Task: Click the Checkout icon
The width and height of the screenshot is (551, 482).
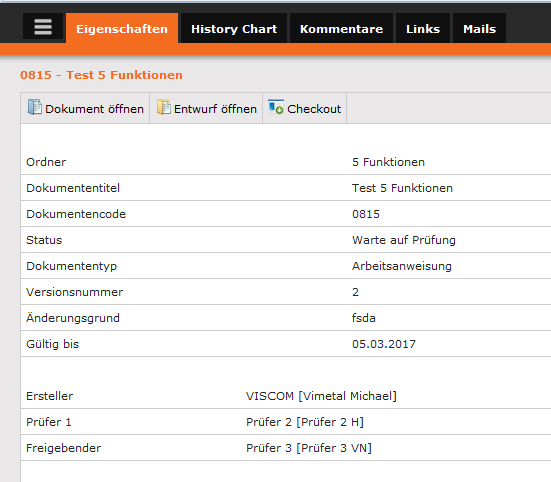Action: [276, 107]
